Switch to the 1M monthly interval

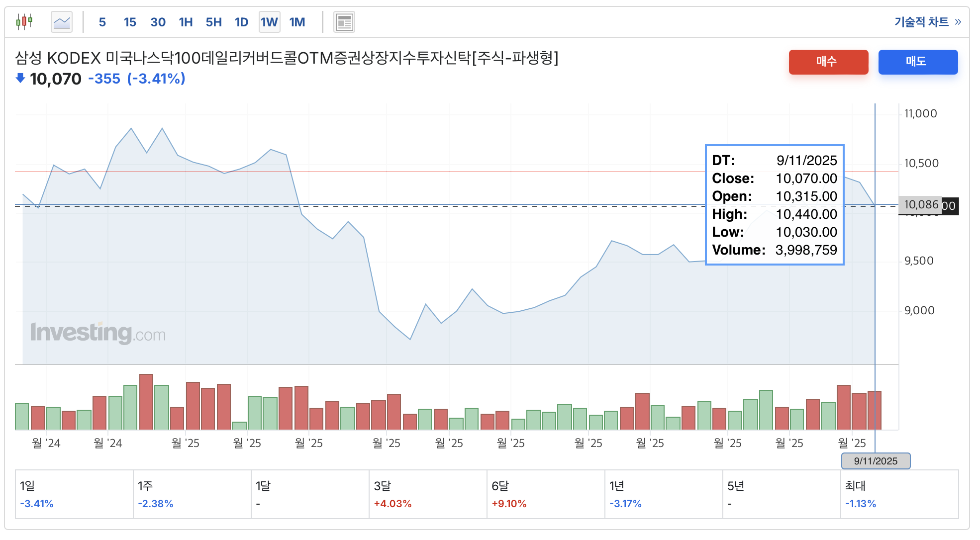[x=297, y=22]
